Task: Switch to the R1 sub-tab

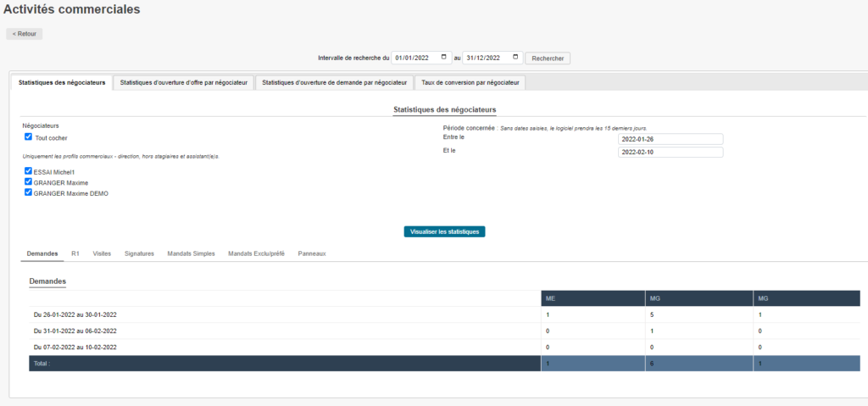Action: (x=75, y=253)
